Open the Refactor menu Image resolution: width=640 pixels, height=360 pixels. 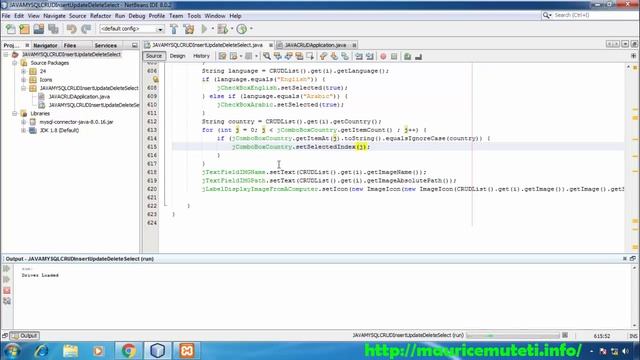click(x=100, y=16)
